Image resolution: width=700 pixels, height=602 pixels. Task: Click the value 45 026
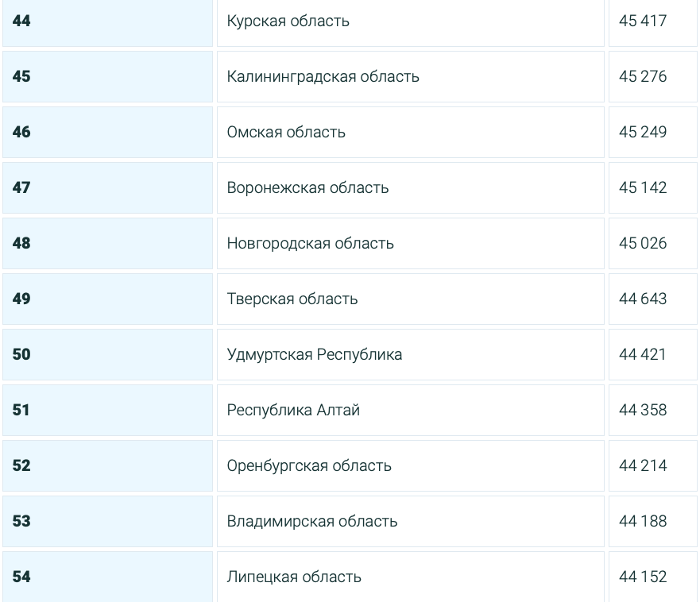[x=643, y=244]
